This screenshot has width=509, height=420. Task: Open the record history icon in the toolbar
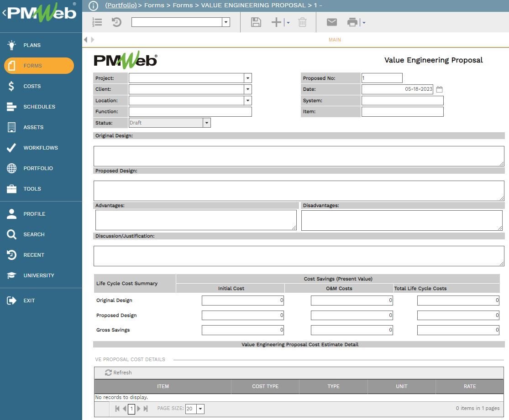coord(116,22)
